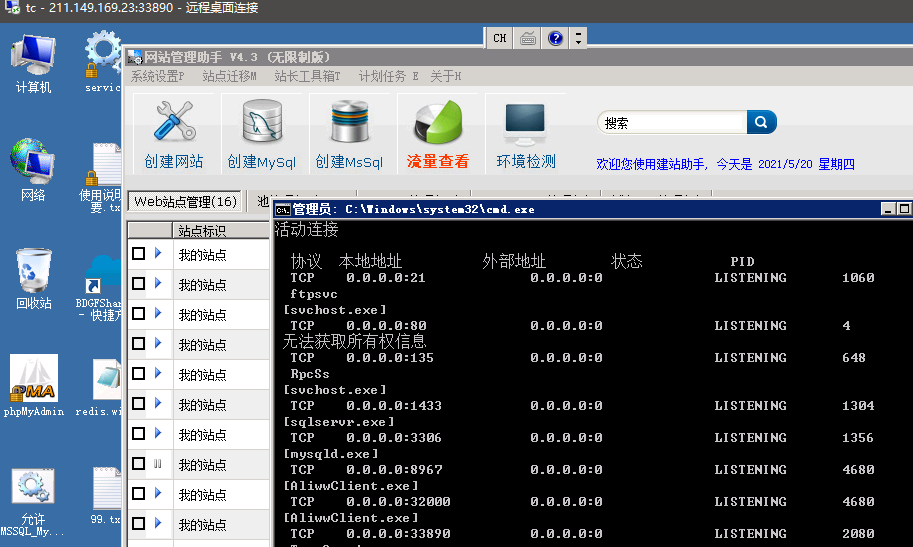Select the 创建MsSql database icon
This screenshot has width=913, height=547.
tap(349, 123)
